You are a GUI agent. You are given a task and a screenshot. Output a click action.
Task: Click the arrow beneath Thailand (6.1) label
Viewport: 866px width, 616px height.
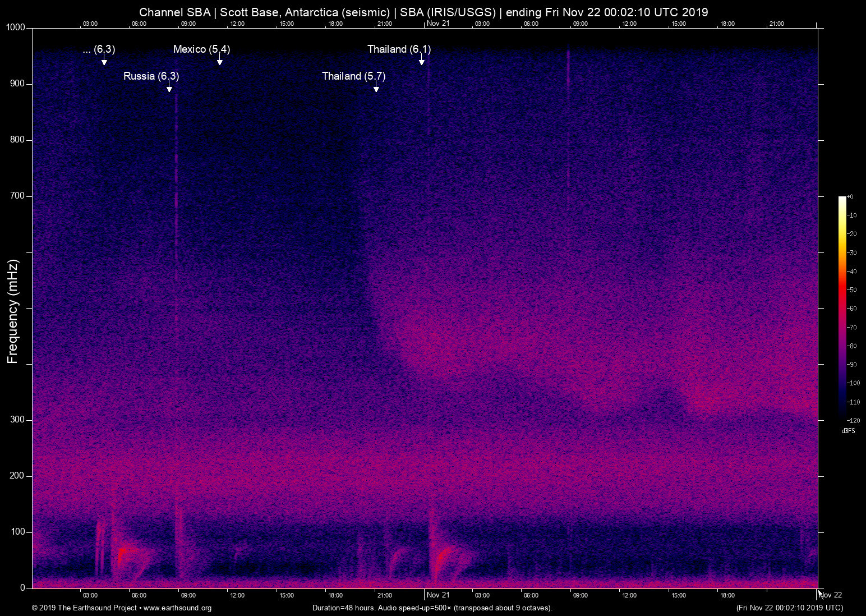click(x=421, y=62)
